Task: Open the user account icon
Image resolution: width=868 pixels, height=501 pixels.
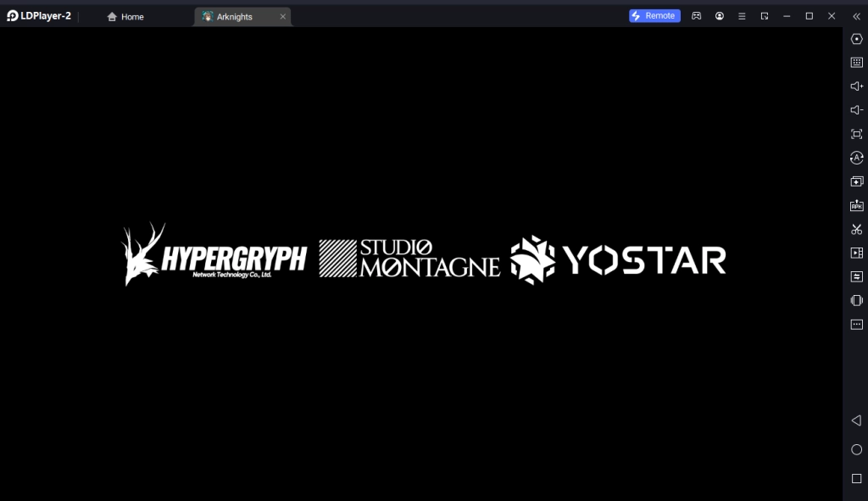Action: click(719, 16)
